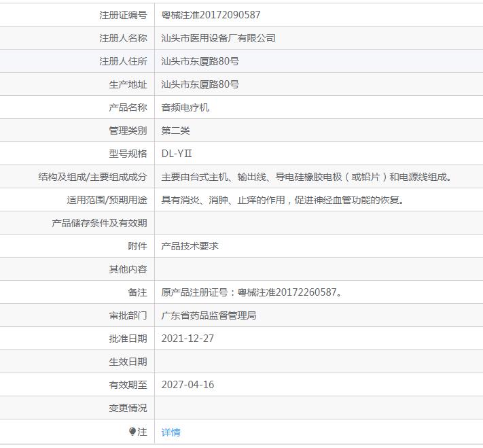Click the 注册人住所 address value
The image size is (483, 448).
click(x=200, y=61)
